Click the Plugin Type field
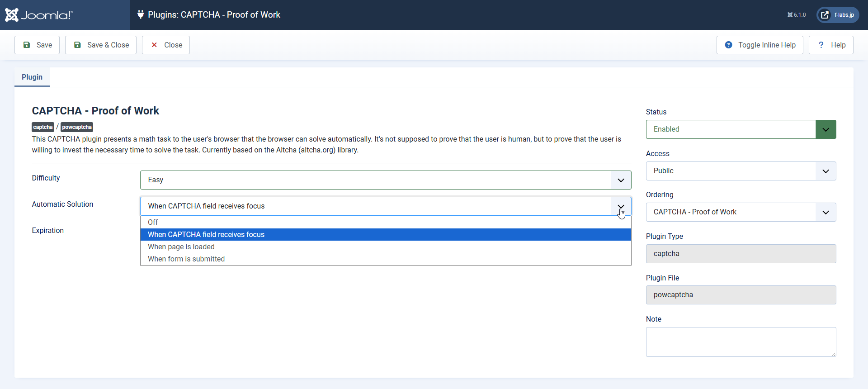 pyautogui.click(x=741, y=254)
